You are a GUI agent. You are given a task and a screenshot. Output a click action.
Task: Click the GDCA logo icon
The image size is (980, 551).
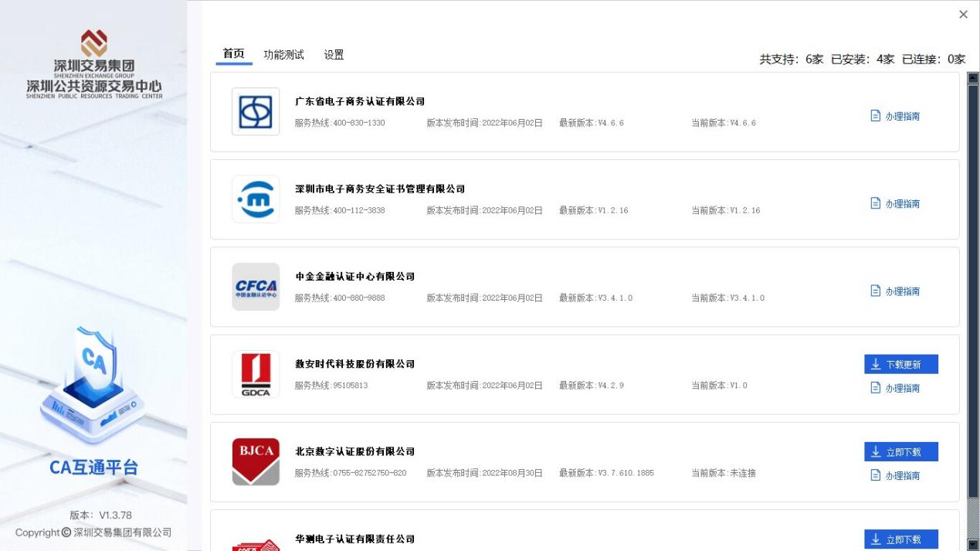[x=256, y=374]
